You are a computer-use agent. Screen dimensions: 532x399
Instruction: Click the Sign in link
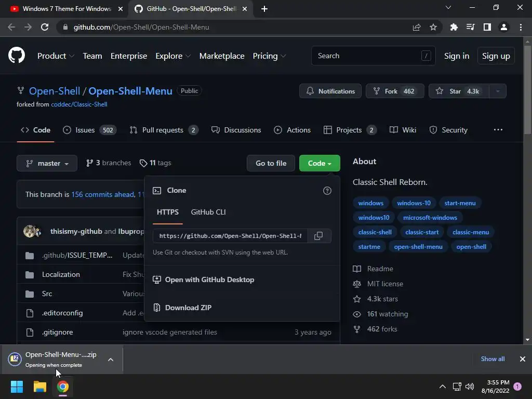coord(457,56)
